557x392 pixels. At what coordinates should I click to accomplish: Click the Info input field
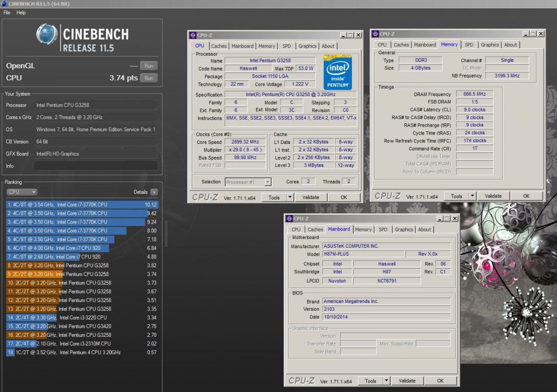coord(96,166)
